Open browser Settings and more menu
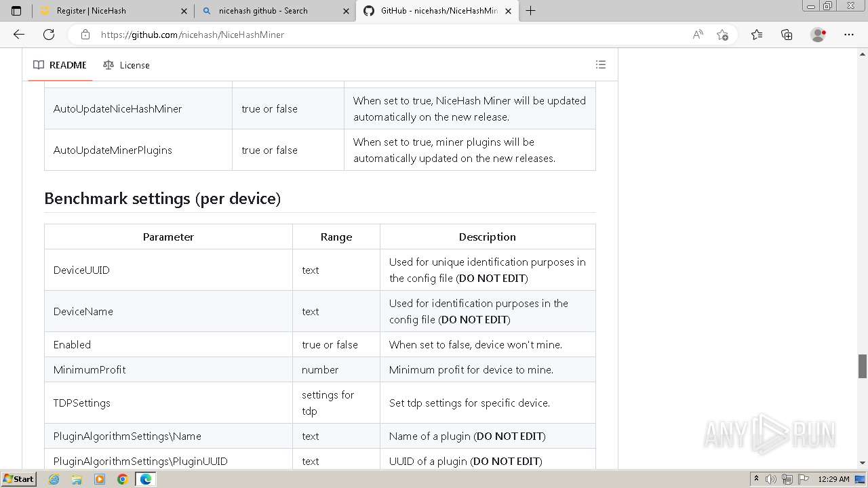868x488 pixels. point(849,35)
